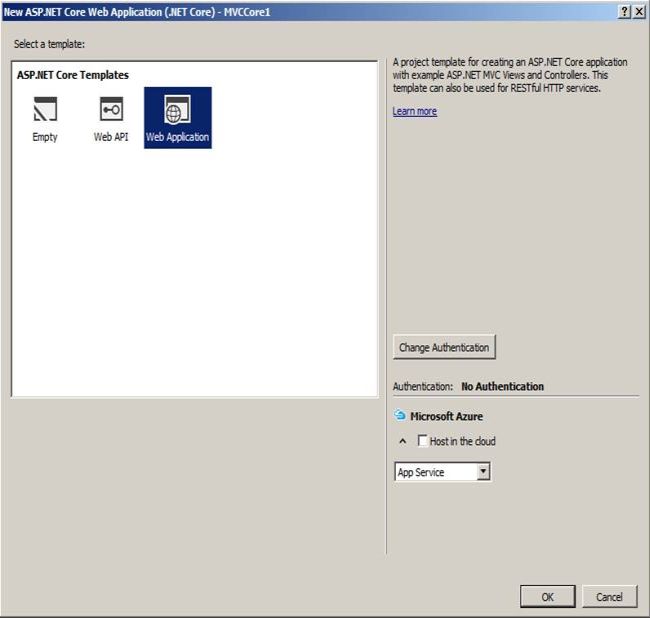Click the Authentication: label
Viewport: 650px width, 618px height.
[423, 386]
